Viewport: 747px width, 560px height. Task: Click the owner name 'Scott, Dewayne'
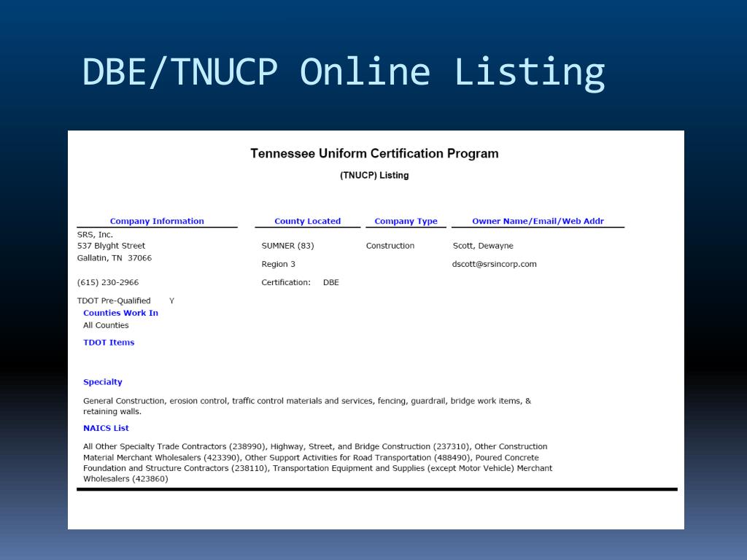[483, 246]
